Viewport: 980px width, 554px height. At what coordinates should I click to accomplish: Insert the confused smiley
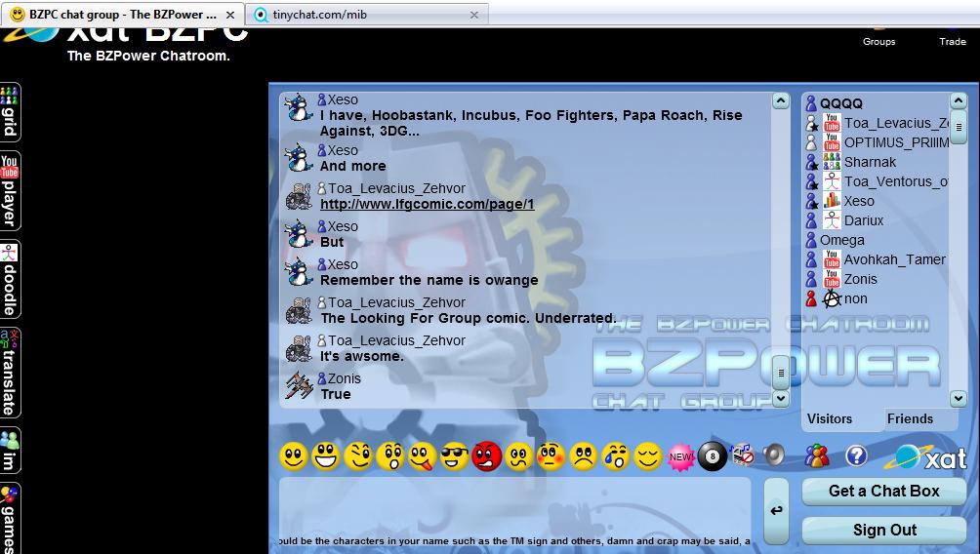coord(518,456)
